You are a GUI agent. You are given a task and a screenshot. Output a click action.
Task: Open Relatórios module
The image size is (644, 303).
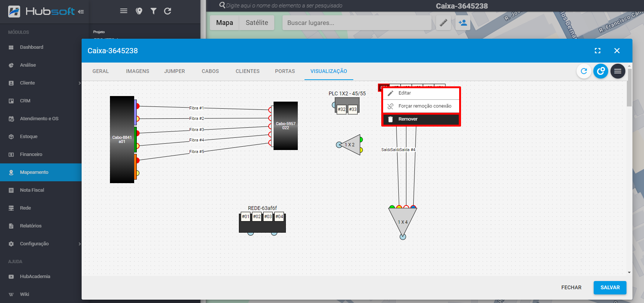41,226
